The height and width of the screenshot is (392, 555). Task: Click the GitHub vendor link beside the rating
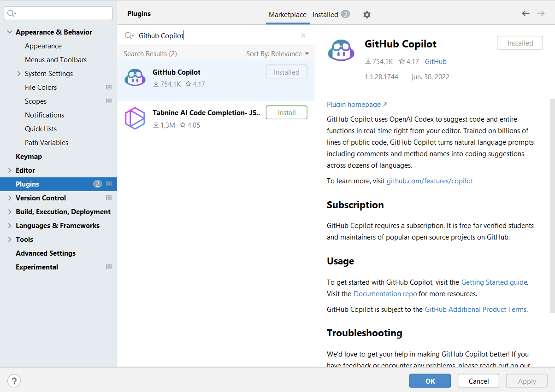coord(436,61)
